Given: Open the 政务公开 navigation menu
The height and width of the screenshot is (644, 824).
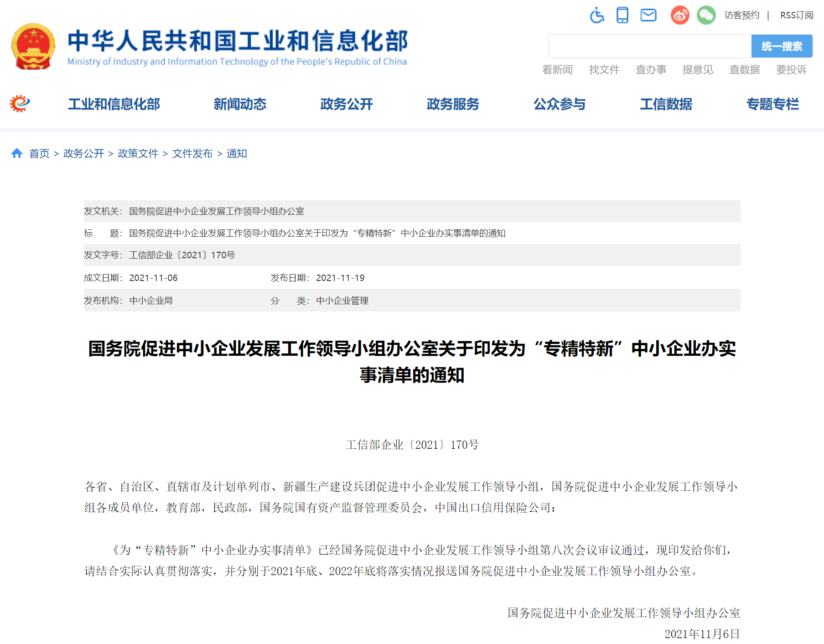Looking at the screenshot, I should point(346,104).
